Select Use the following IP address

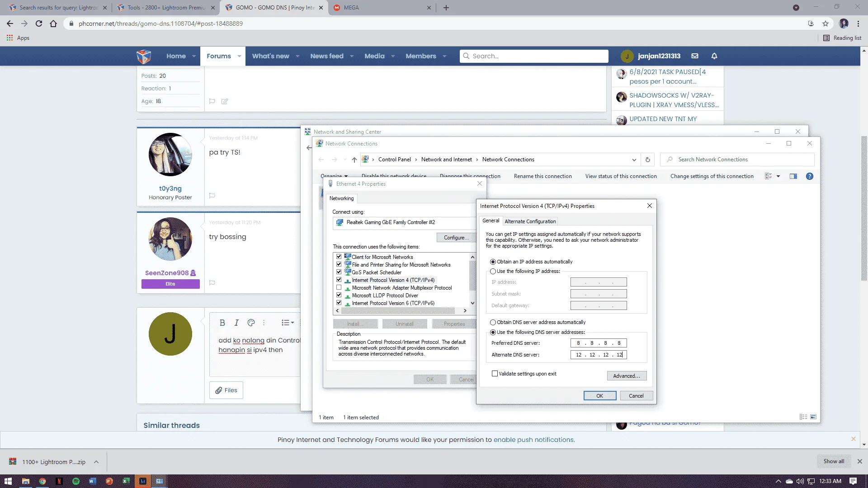click(x=493, y=272)
